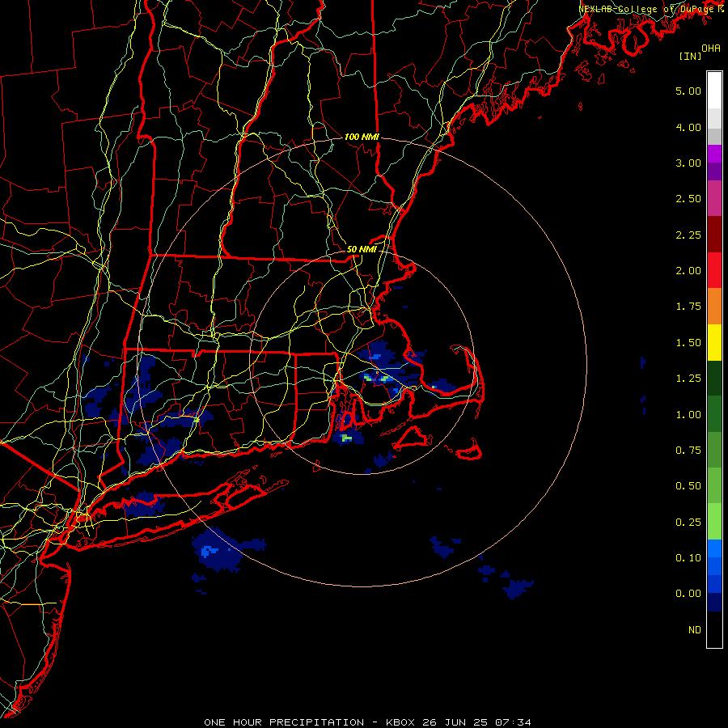Select the OHA product label above legend
The width and height of the screenshot is (728, 728).
click(711, 49)
